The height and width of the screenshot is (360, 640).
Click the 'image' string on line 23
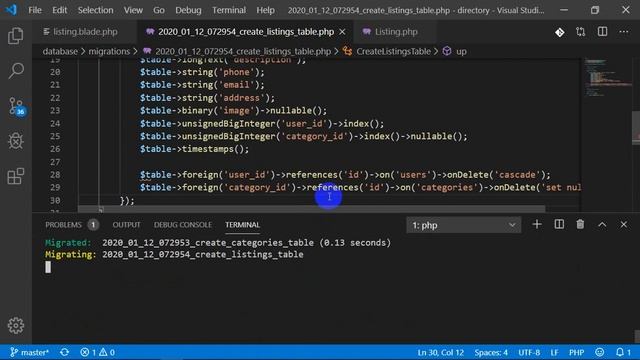pos(236,111)
